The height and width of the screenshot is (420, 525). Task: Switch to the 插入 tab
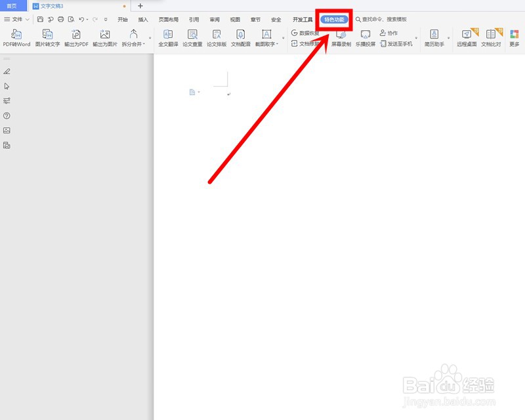[x=143, y=20]
